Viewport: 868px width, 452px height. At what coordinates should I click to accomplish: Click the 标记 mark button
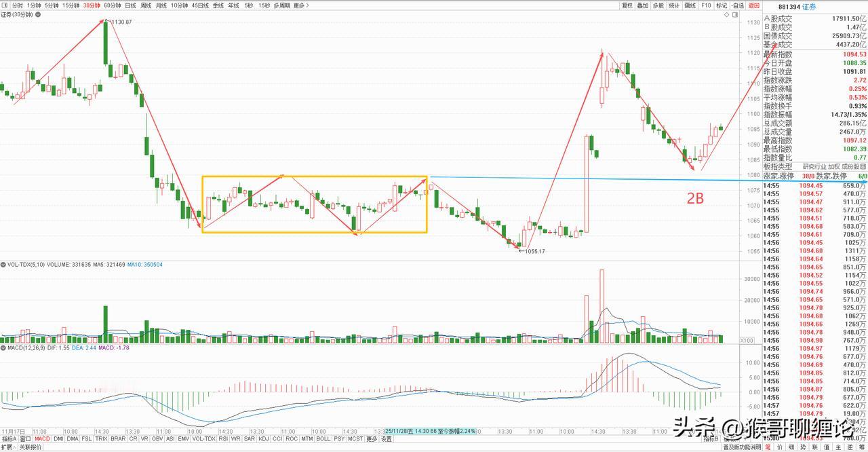(722, 5)
